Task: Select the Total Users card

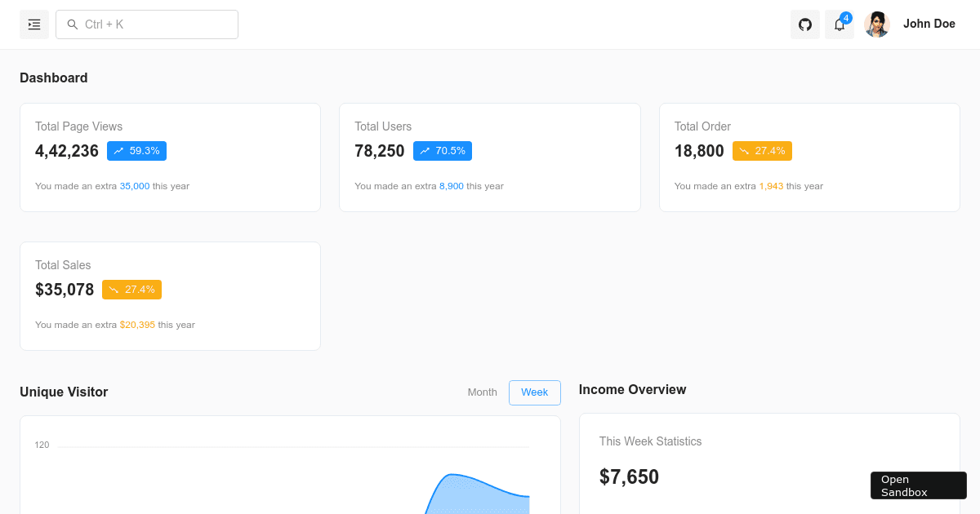Action: point(489,157)
